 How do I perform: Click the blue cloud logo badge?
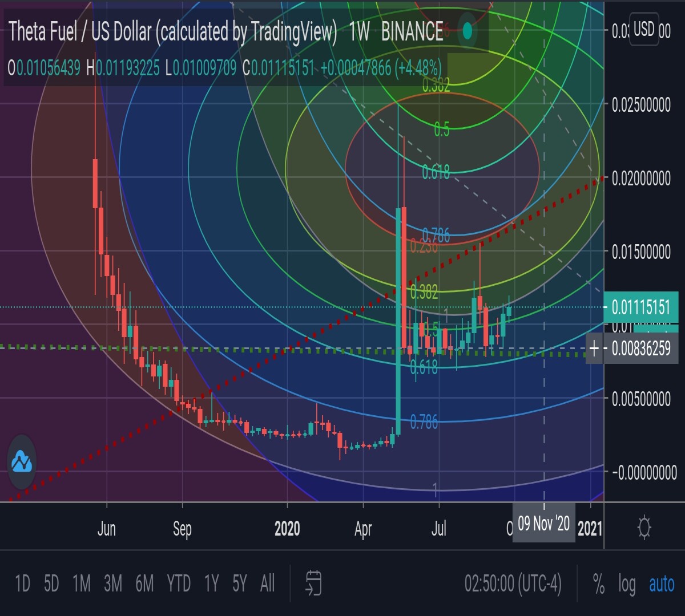[22, 462]
